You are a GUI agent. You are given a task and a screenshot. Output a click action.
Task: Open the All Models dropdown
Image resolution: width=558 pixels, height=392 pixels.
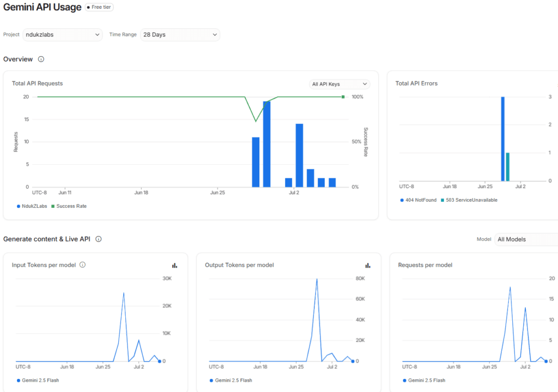(526, 239)
